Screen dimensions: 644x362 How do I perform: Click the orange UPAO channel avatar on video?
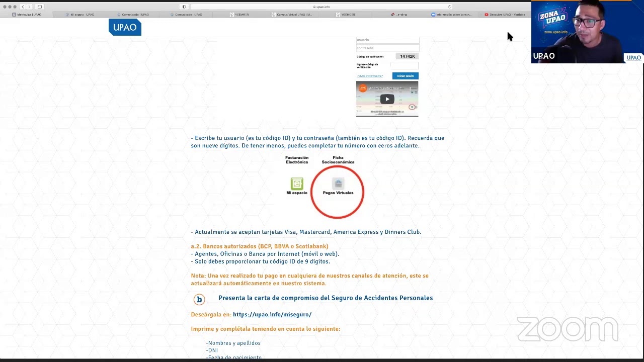pyautogui.click(x=363, y=88)
